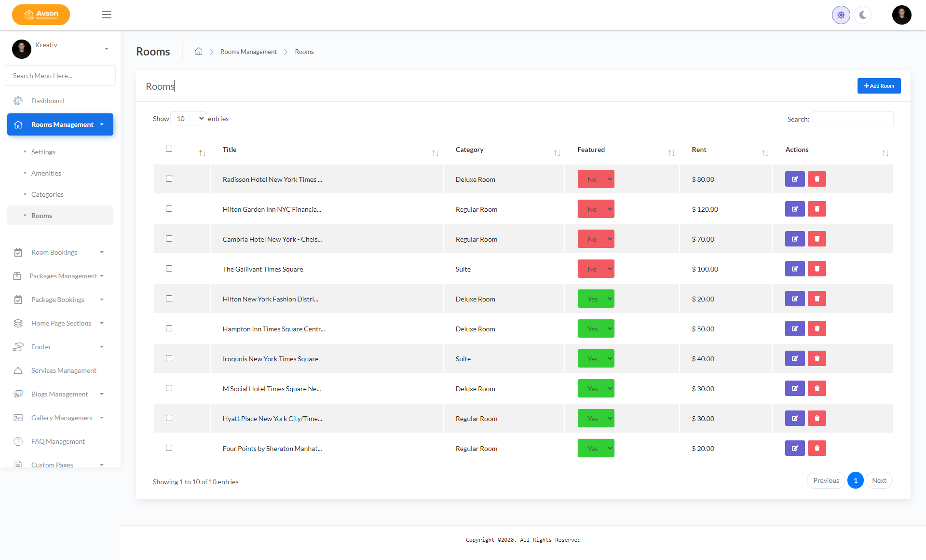Viewport: 926px width, 560px height.
Task: Check the select-all header checkbox
Action: click(169, 149)
